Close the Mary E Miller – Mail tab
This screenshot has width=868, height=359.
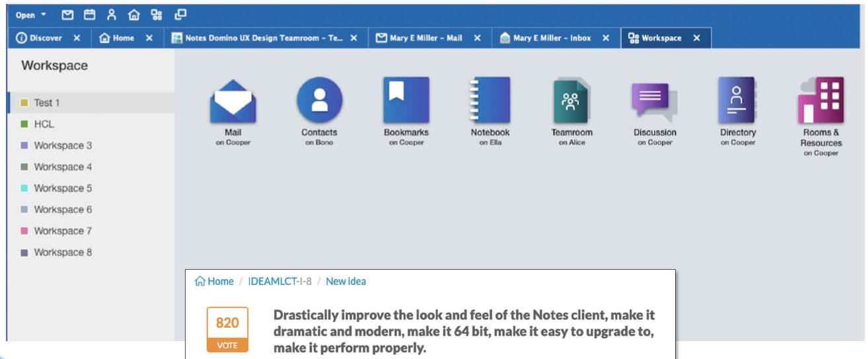[477, 38]
